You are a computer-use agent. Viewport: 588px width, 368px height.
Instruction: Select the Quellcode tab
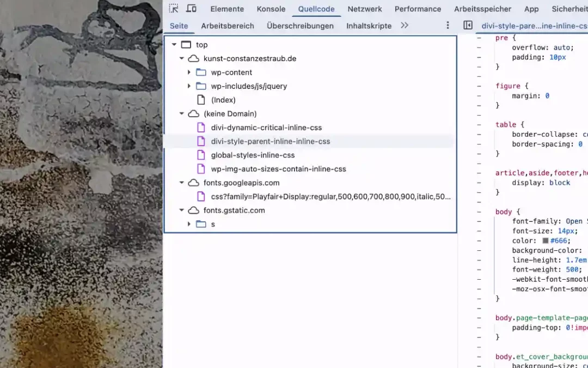tap(316, 9)
